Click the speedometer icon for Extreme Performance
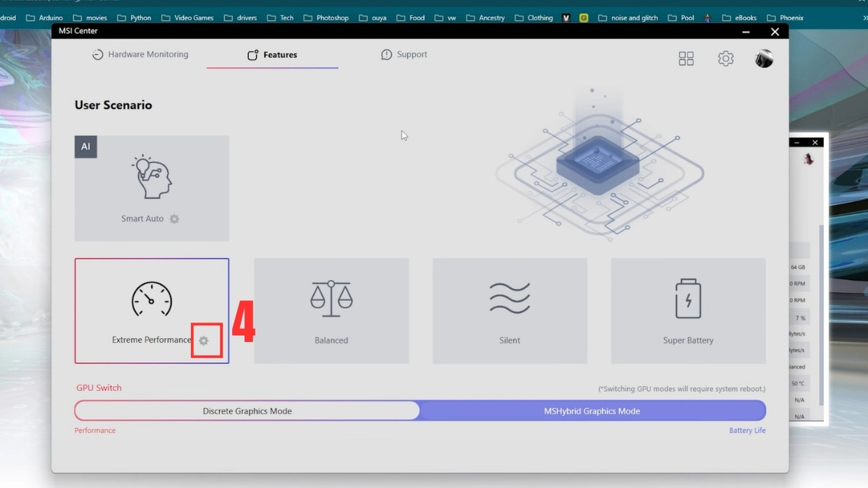This screenshot has height=488, width=868. coord(152,299)
